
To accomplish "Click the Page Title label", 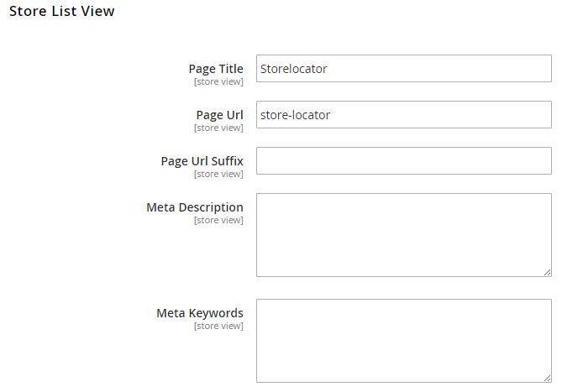I will tap(216, 69).
